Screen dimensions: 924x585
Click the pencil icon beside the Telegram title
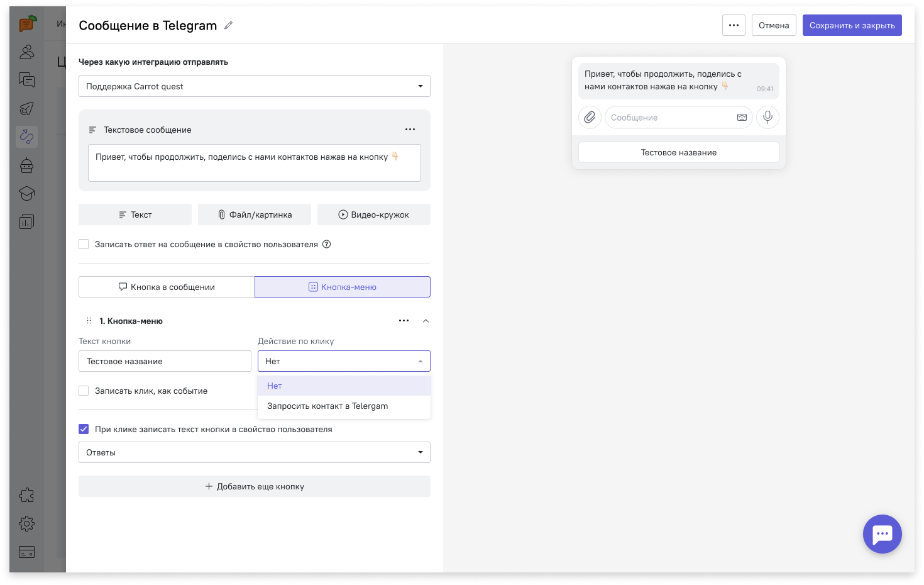(x=229, y=25)
